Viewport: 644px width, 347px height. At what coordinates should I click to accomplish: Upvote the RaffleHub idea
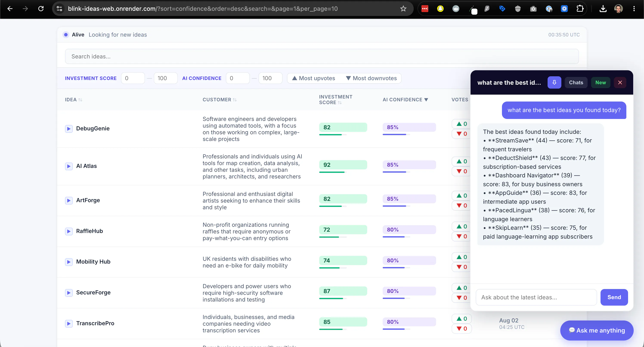click(461, 227)
